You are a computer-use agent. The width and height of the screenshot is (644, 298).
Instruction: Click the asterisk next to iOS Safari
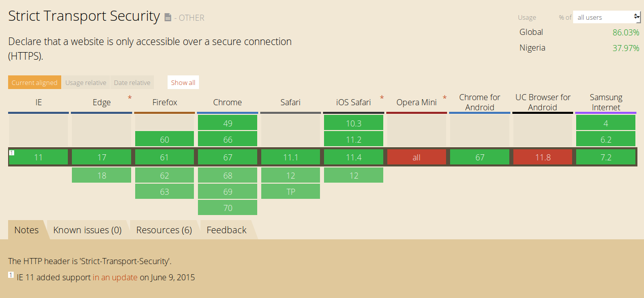(382, 97)
